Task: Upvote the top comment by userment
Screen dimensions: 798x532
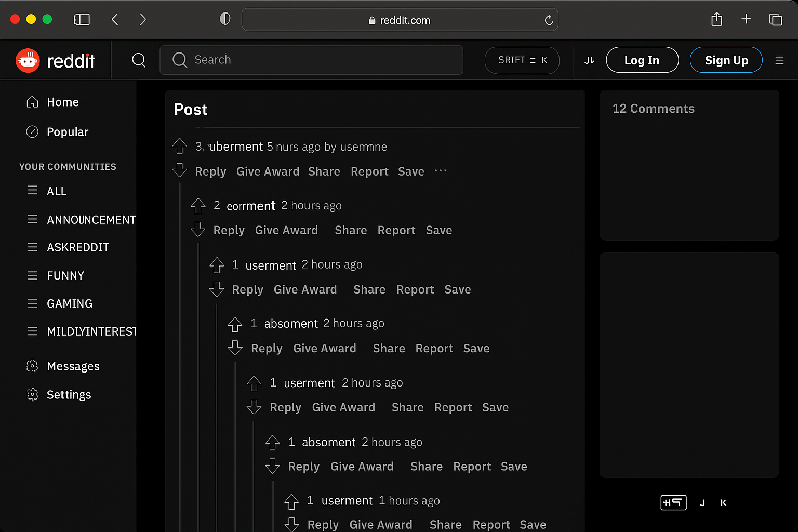Action: pos(179,146)
